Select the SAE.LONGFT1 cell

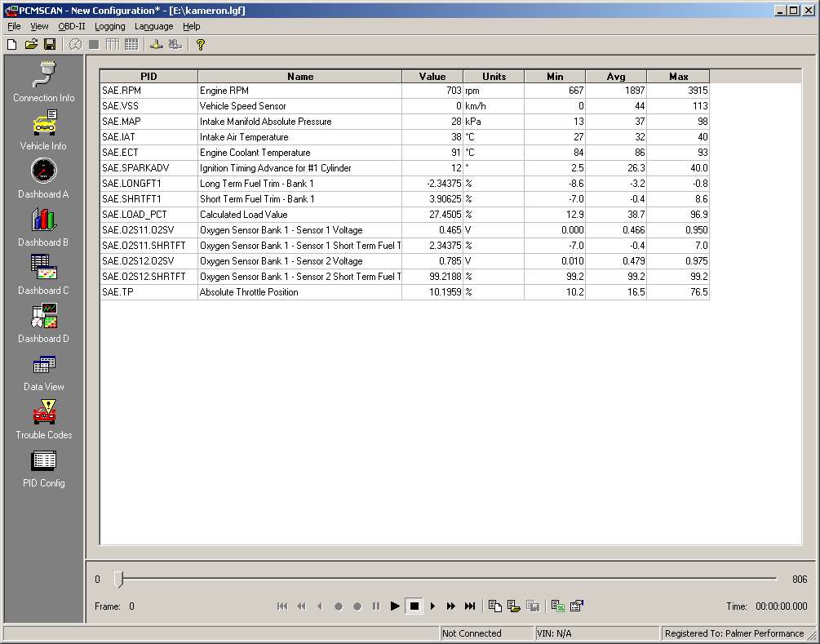148,184
